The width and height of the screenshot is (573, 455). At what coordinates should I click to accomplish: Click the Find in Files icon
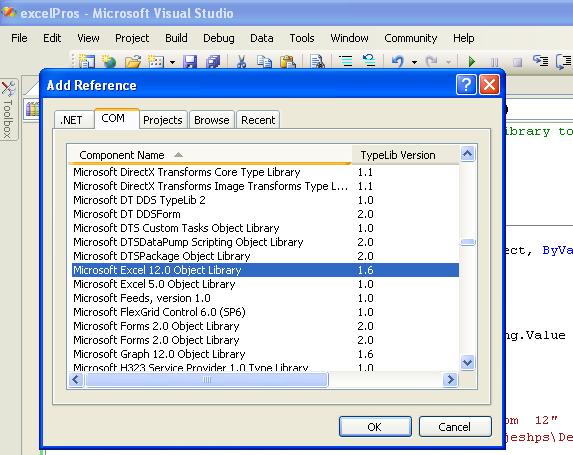[x=317, y=61]
